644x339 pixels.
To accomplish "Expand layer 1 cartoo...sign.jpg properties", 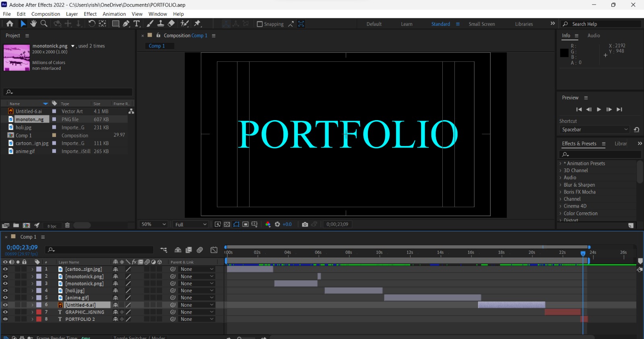I will 32,269.
